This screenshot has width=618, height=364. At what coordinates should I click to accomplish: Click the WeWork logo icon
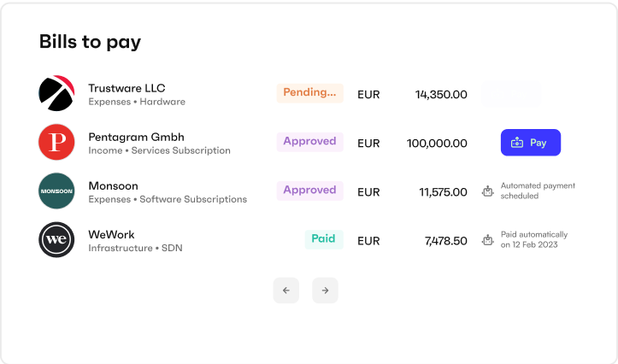56,240
